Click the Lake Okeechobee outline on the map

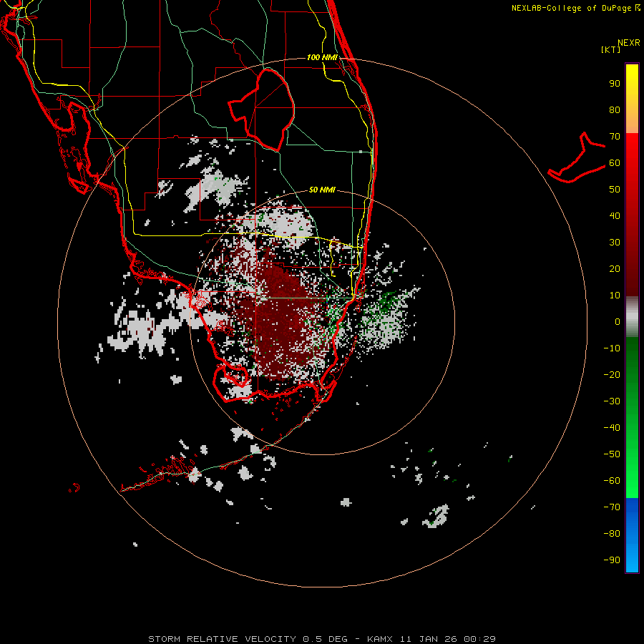click(262, 109)
